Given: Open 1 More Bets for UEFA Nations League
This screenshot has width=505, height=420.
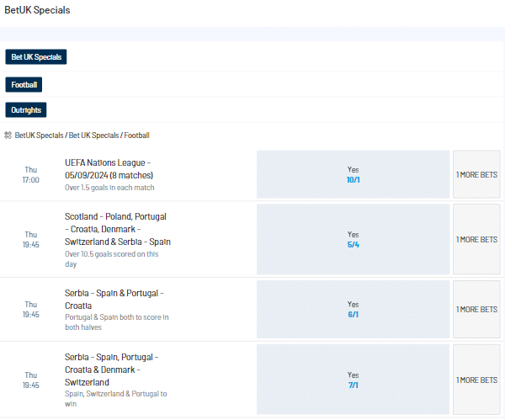Looking at the screenshot, I should pyautogui.click(x=476, y=174).
